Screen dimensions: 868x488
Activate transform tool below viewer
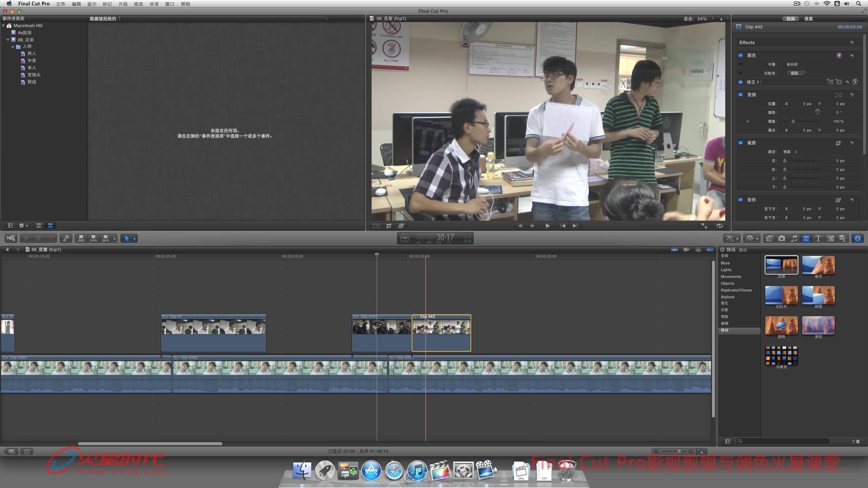tap(376, 226)
